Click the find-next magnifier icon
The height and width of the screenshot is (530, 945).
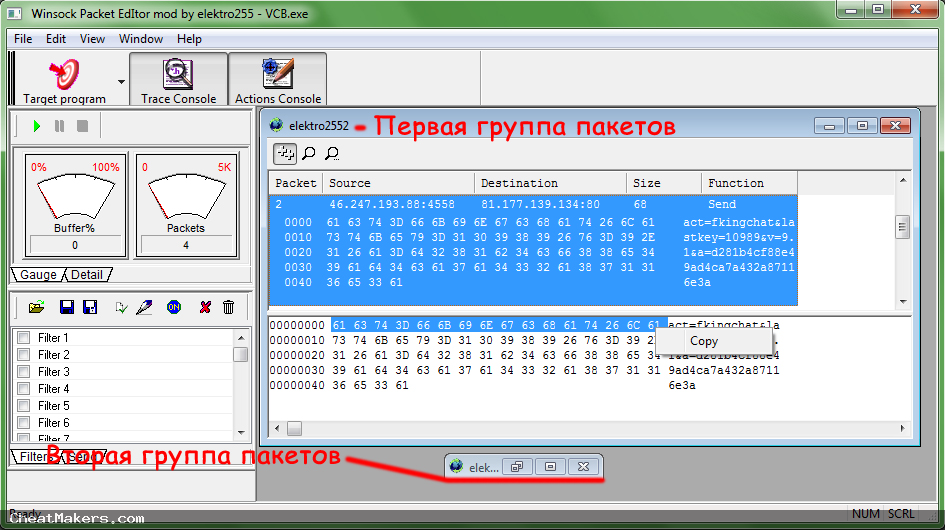click(x=332, y=153)
